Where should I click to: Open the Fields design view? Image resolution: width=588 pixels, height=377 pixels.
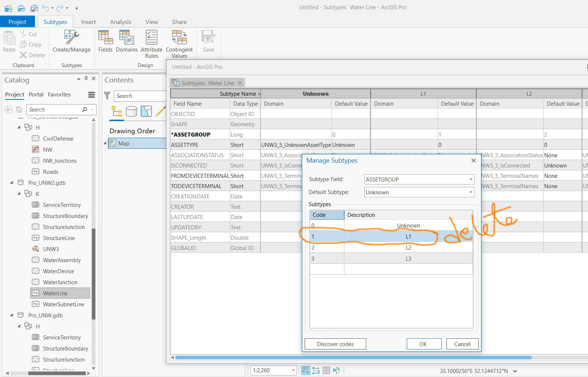point(105,42)
